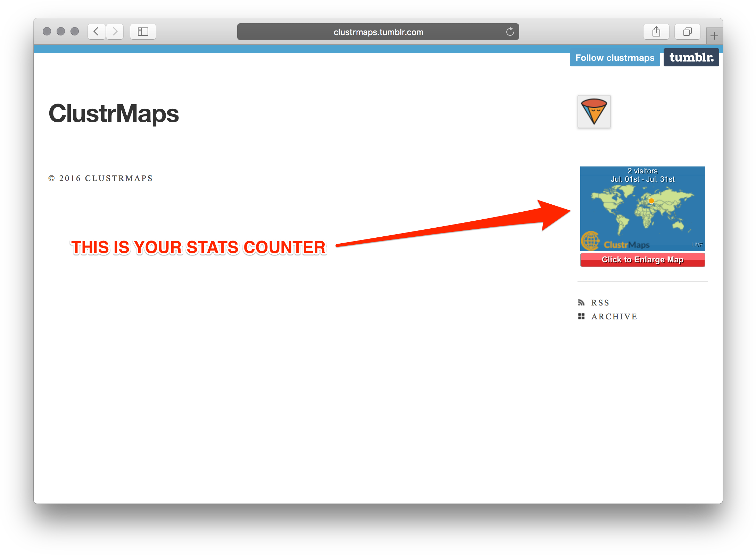
Task: Click the '2 visitors' text
Action: [642, 171]
